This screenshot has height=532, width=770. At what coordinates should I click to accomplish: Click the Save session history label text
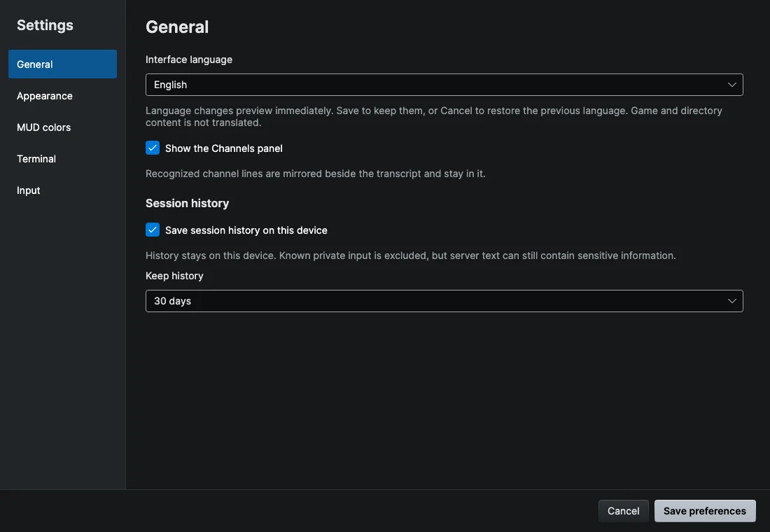pyautogui.click(x=246, y=230)
